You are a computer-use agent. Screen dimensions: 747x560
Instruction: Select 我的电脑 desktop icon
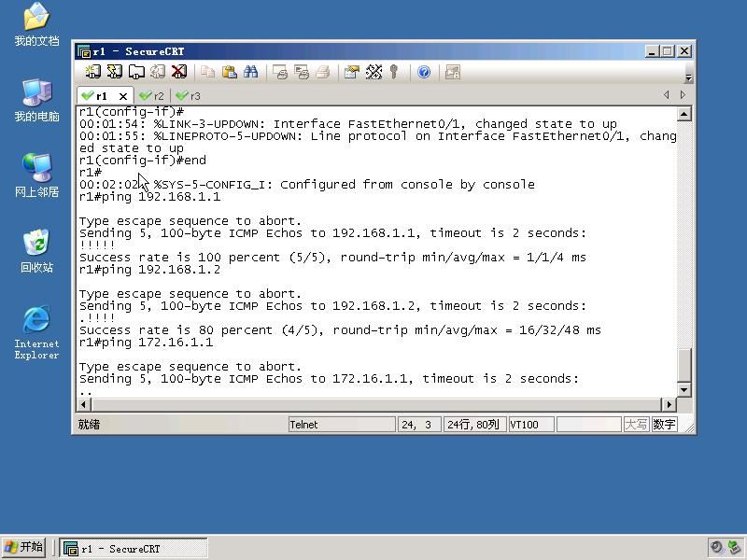coord(36,101)
